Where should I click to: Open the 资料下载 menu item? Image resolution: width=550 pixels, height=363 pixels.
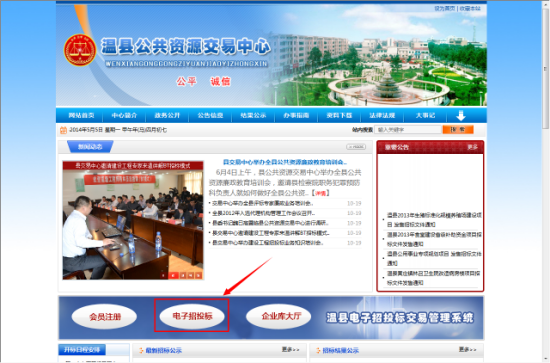[339, 115]
